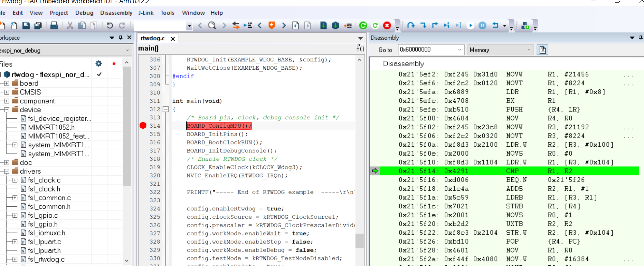Select fsl_iomuxc.h in the file tree
Image resolution: width=644 pixels, height=266 pixels.
[47, 233]
